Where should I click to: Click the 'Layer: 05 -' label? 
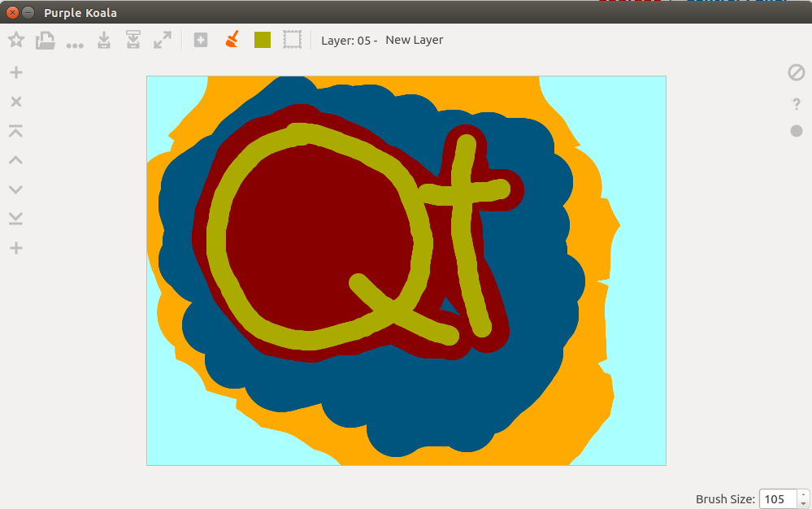349,41
